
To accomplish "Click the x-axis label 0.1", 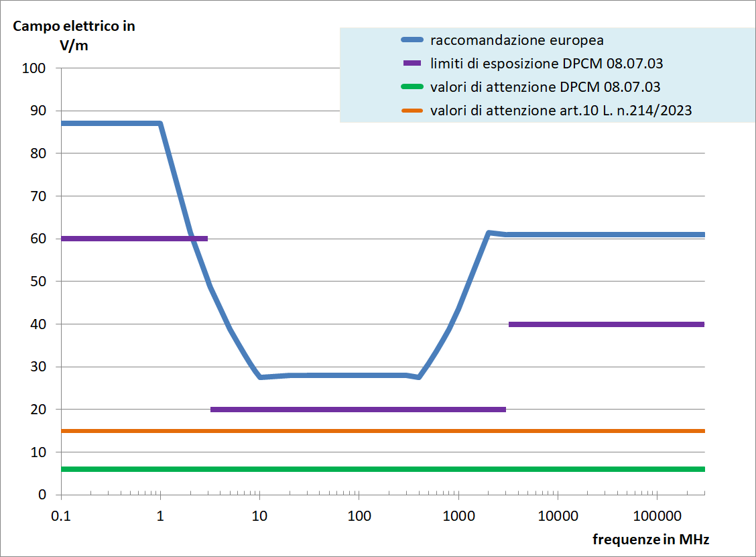I will pyautogui.click(x=61, y=516).
